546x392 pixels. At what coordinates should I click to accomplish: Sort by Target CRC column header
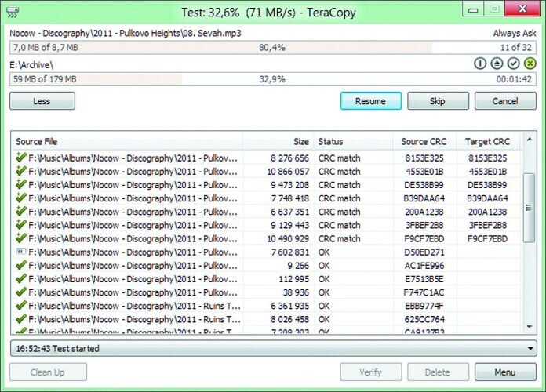point(488,142)
